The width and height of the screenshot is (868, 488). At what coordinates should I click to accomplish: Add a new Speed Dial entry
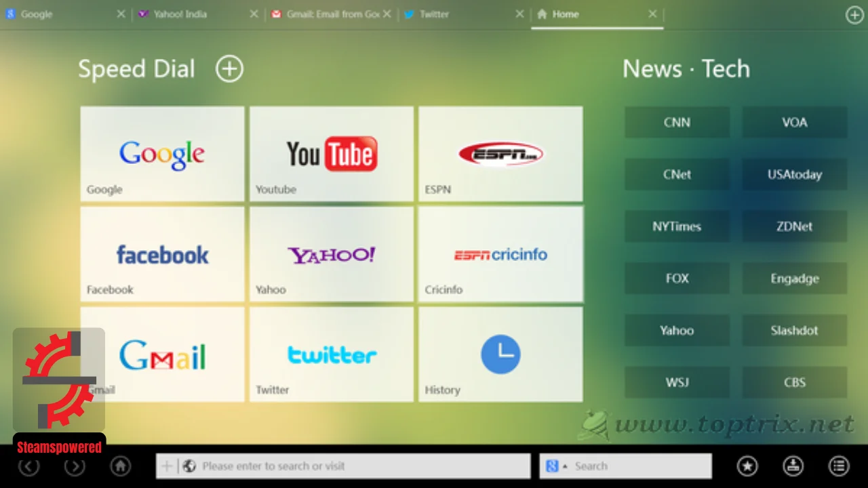(229, 68)
